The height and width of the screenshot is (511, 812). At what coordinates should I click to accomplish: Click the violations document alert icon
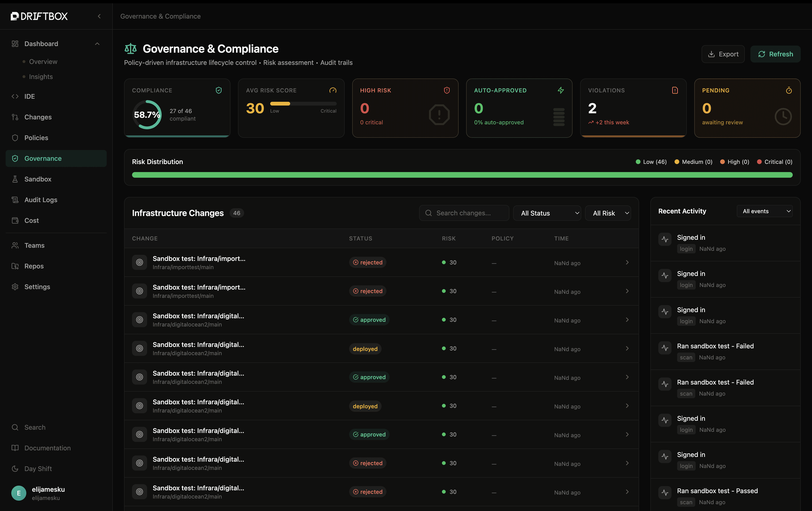tap(674, 90)
